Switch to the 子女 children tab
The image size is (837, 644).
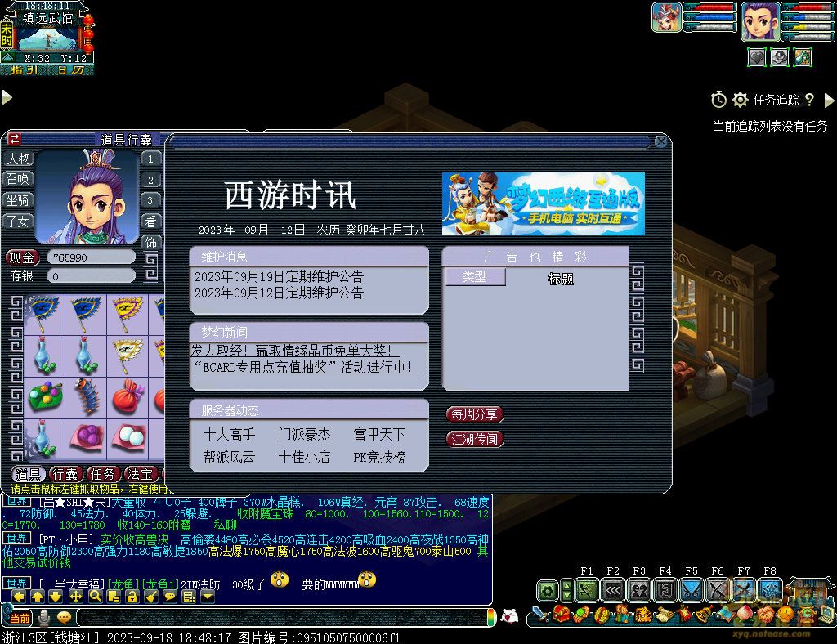coord(18,221)
